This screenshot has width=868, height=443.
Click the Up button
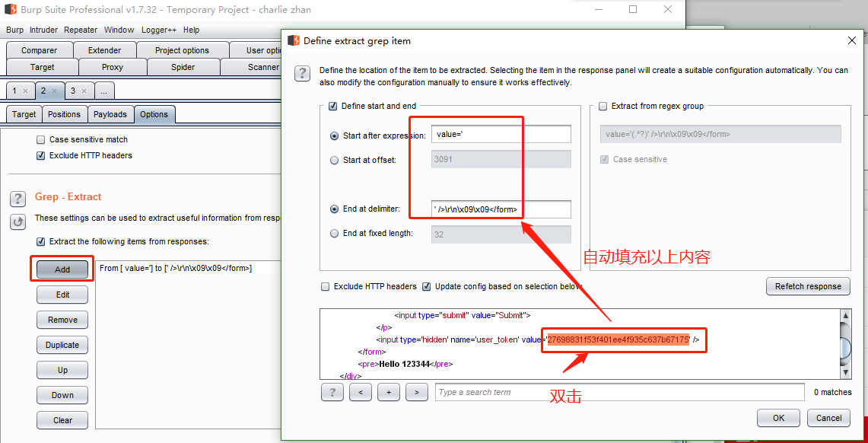(62, 370)
